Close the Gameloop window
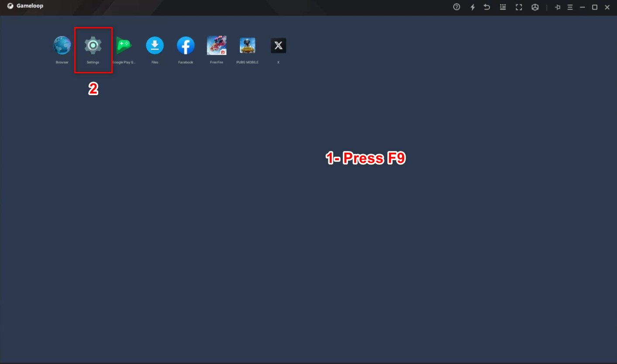Image resolution: width=617 pixels, height=364 pixels. tap(607, 7)
